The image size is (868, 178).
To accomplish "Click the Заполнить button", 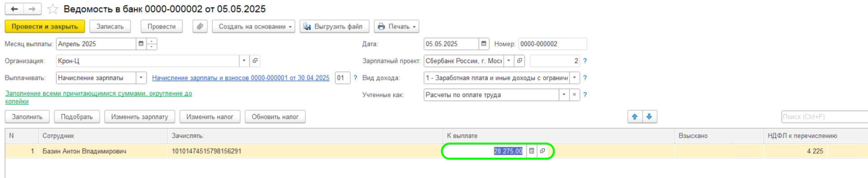I will [x=27, y=117].
